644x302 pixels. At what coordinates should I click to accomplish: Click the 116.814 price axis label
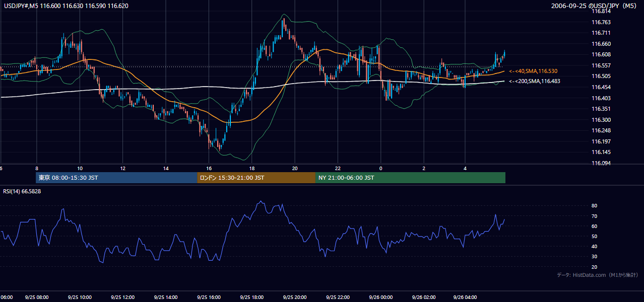point(601,12)
